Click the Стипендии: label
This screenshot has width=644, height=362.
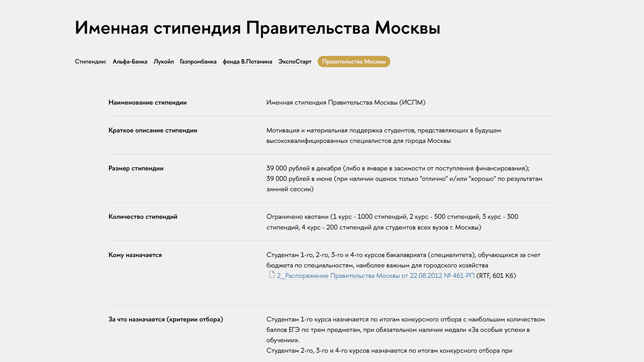(90, 61)
